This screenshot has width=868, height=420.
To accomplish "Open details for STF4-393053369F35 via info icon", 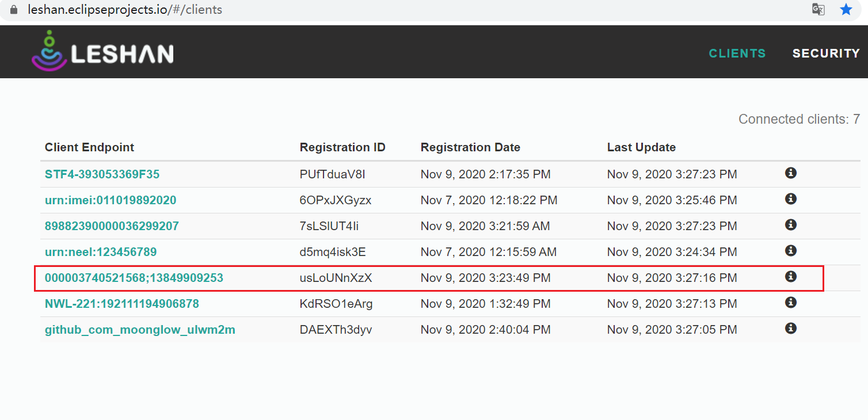I will click(790, 173).
